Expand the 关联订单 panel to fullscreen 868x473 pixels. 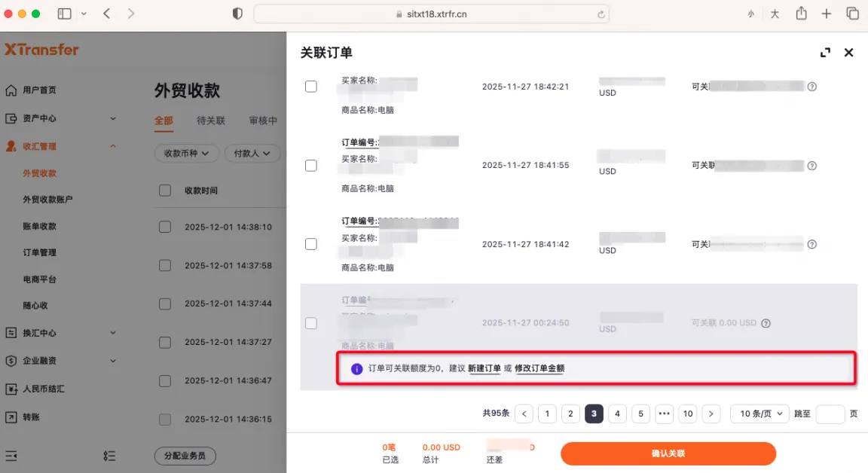pyautogui.click(x=825, y=53)
